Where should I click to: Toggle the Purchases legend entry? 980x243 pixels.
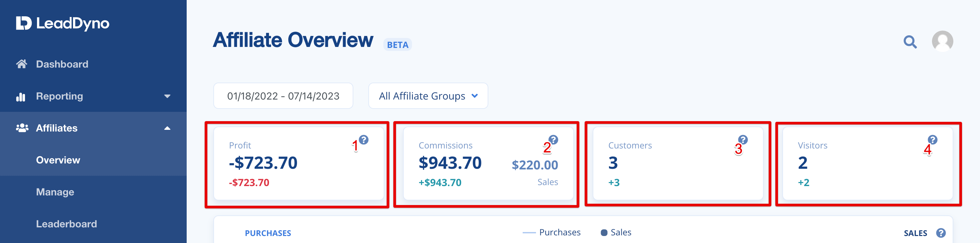(x=551, y=232)
